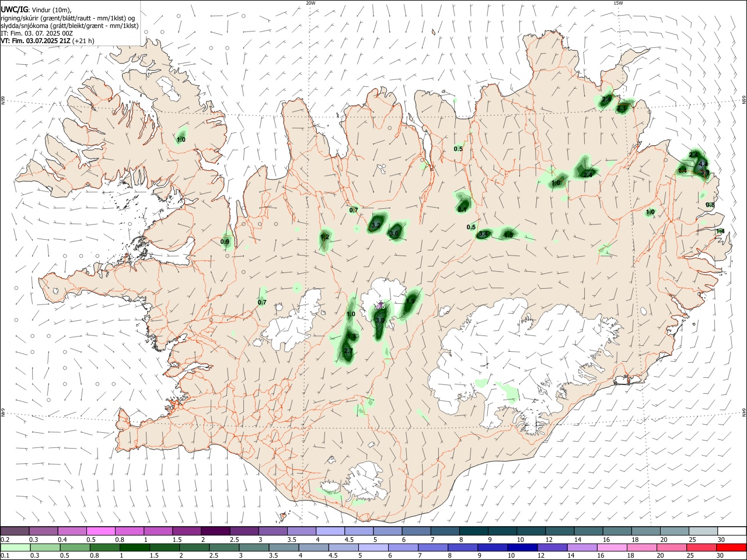
Task: Click the 'VT: Fim. 03.07.2025 21Z (+21 h)' line
Action: point(47,41)
